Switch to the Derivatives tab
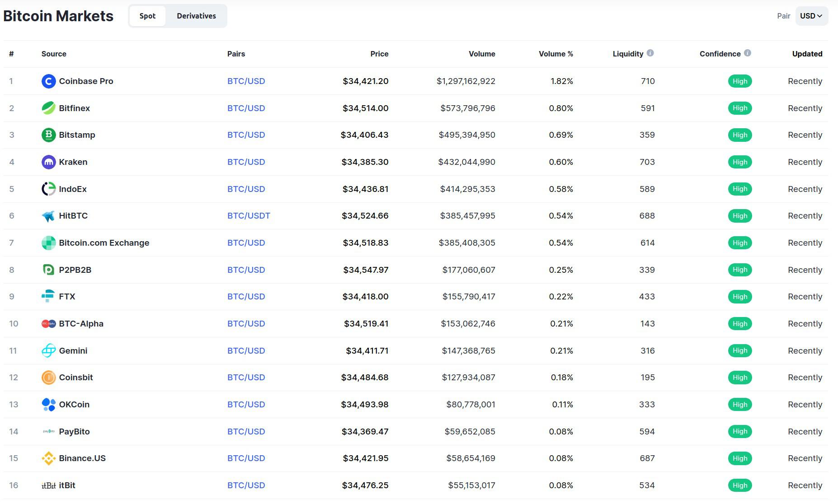838x504 pixels. pos(197,16)
